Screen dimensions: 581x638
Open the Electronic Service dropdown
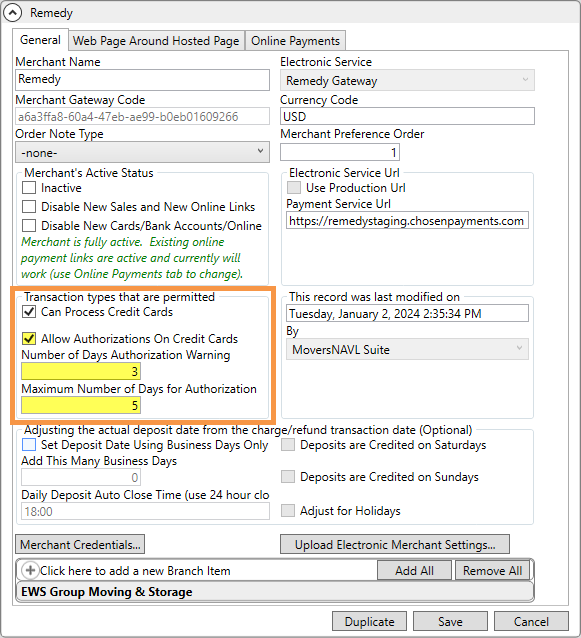(x=407, y=80)
